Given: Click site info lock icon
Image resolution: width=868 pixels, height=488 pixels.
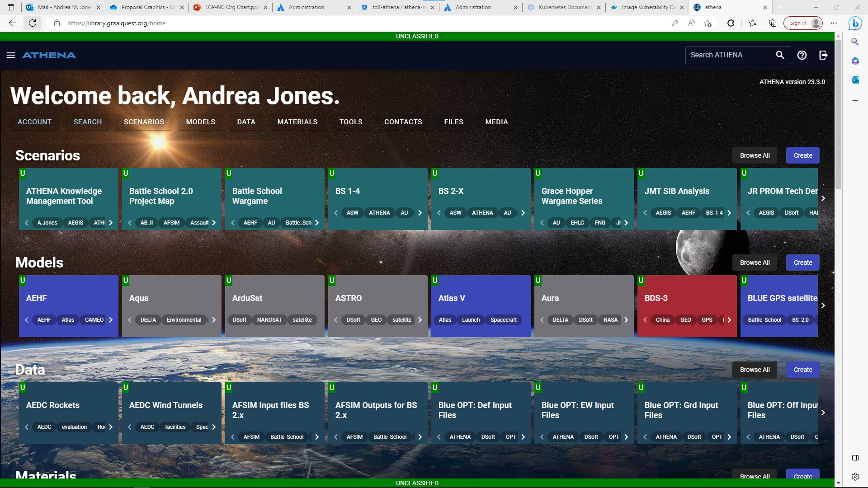Looking at the screenshot, I should [57, 23].
